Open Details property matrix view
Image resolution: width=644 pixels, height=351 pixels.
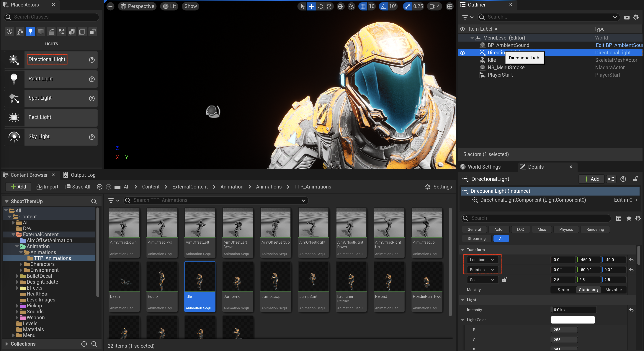[619, 218]
